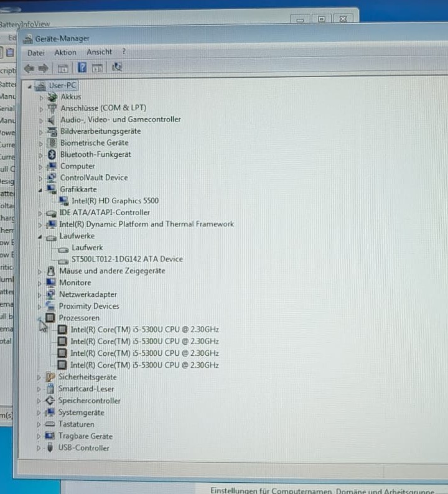
Task: Click the Netzwerkadapter icon
Action: tap(51, 294)
